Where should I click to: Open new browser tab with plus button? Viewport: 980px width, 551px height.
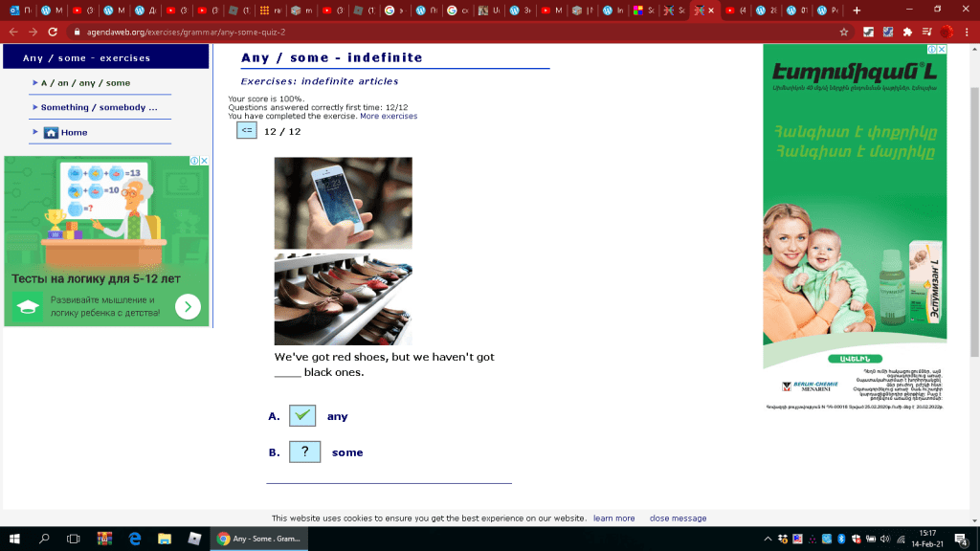856,11
